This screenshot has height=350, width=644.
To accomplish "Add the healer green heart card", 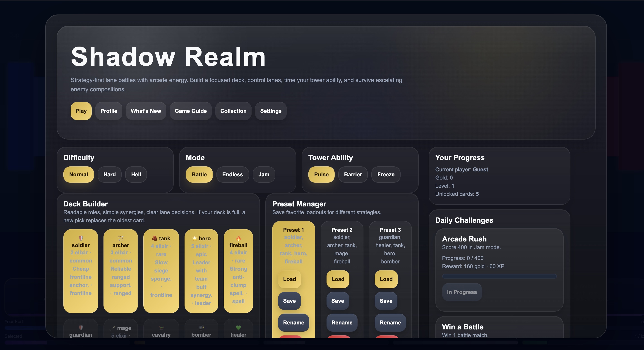I will click(x=238, y=328).
